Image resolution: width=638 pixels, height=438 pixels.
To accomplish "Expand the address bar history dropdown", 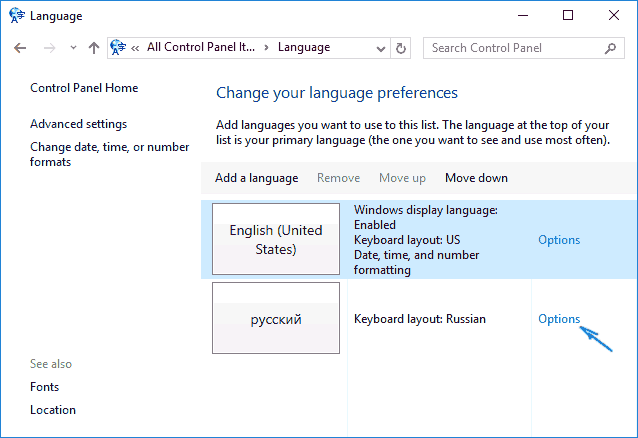I will 381,48.
